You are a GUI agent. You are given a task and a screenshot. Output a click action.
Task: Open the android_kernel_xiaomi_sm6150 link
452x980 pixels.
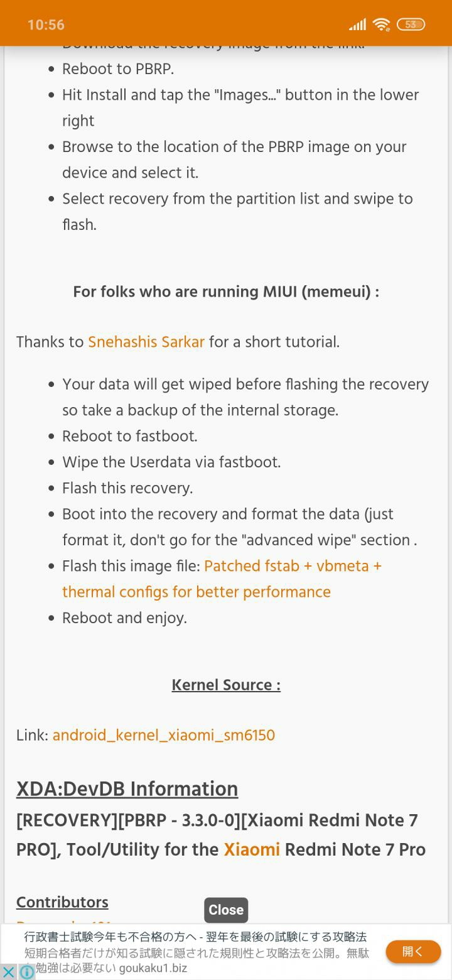point(164,735)
